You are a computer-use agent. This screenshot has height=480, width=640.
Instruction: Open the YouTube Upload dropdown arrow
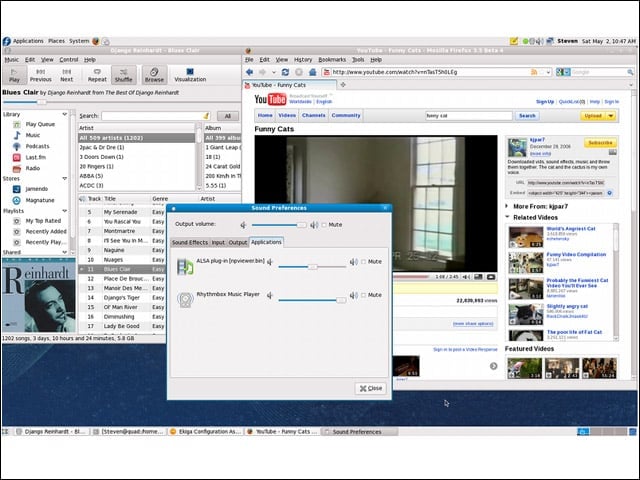(611, 116)
